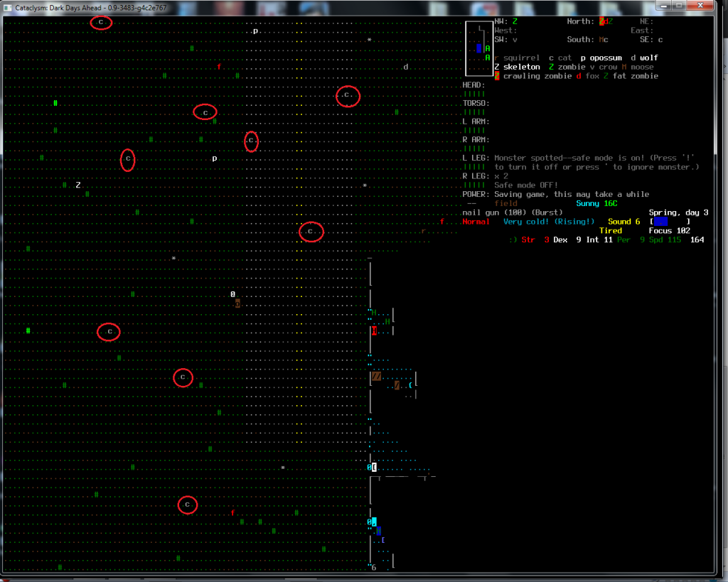The image size is (728, 582).
Task: Click the purple '[' item glyph
Action: [x=383, y=540]
